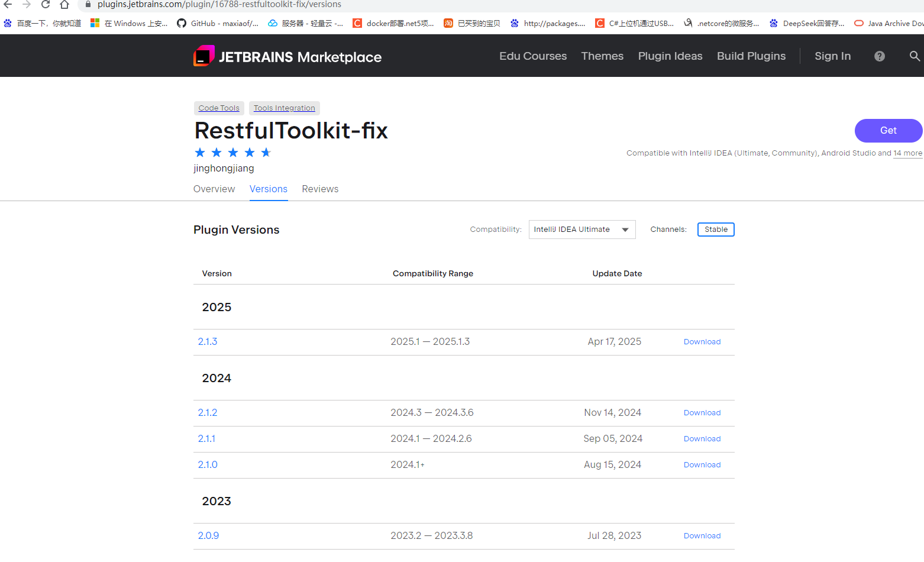The height and width of the screenshot is (562, 924).
Task: Download version 2.1.1
Action: click(x=702, y=439)
